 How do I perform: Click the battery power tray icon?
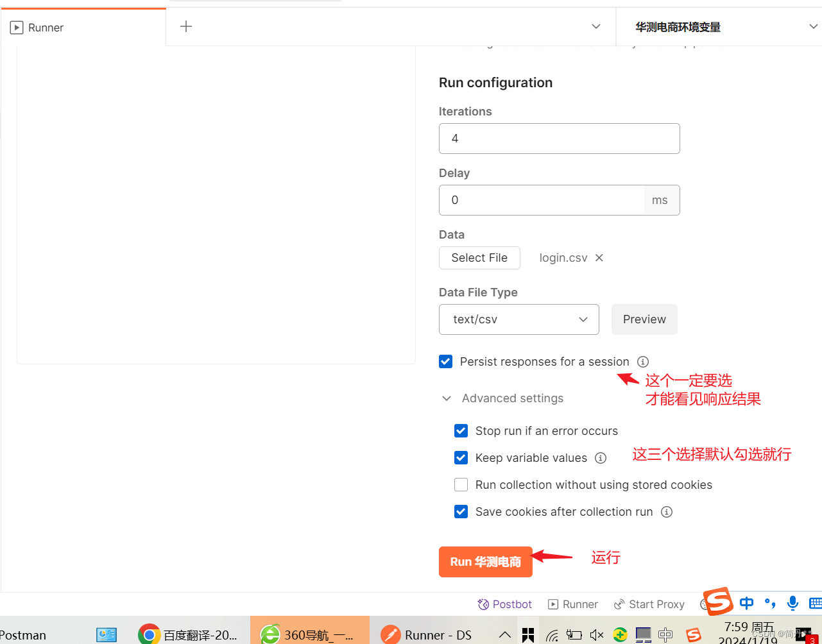pyautogui.click(x=574, y=635)
